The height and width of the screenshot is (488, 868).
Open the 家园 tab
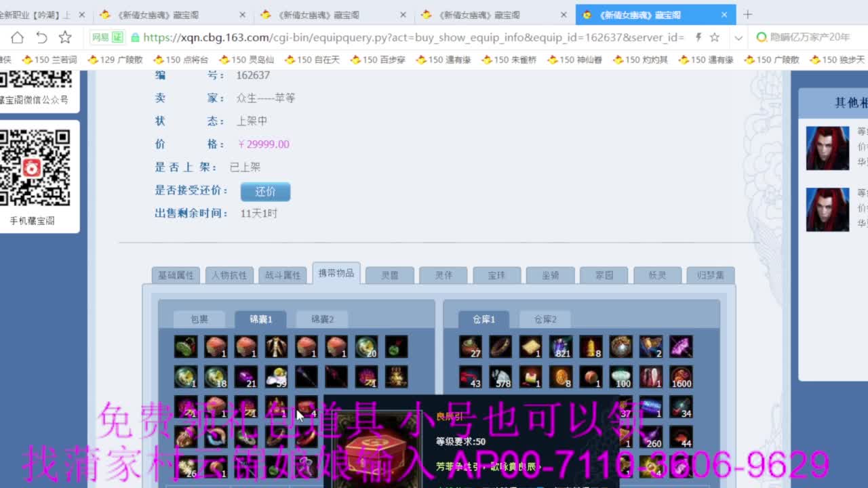(x=604, y=275)
